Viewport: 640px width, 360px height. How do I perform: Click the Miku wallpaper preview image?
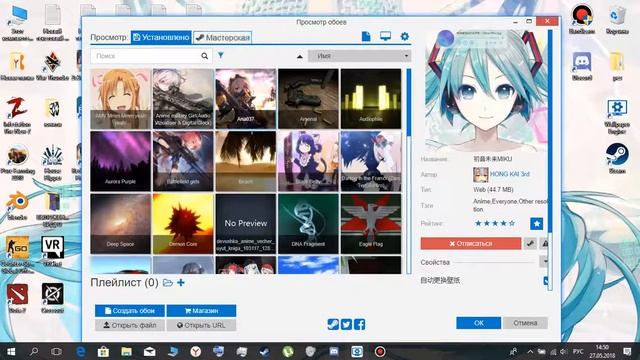[486, 90]
